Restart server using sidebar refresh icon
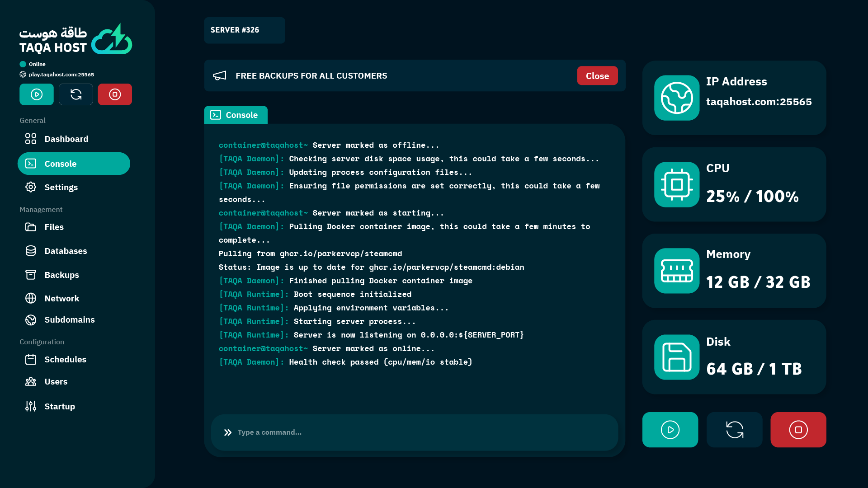 pos(76,94)
